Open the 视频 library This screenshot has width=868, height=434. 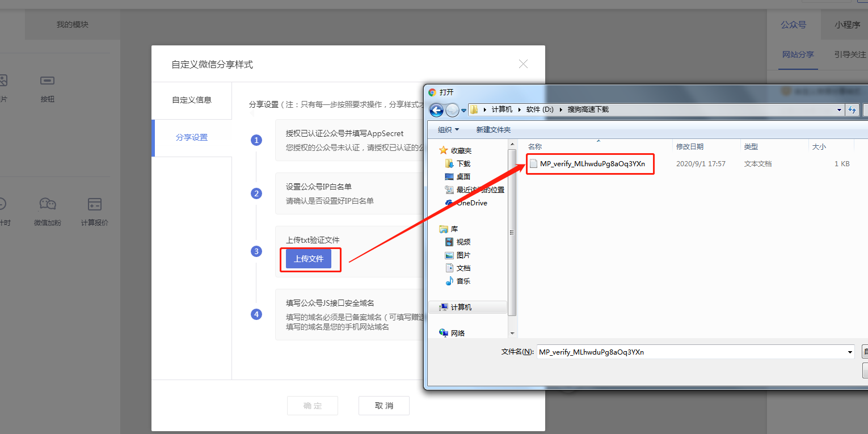(464, 242)
